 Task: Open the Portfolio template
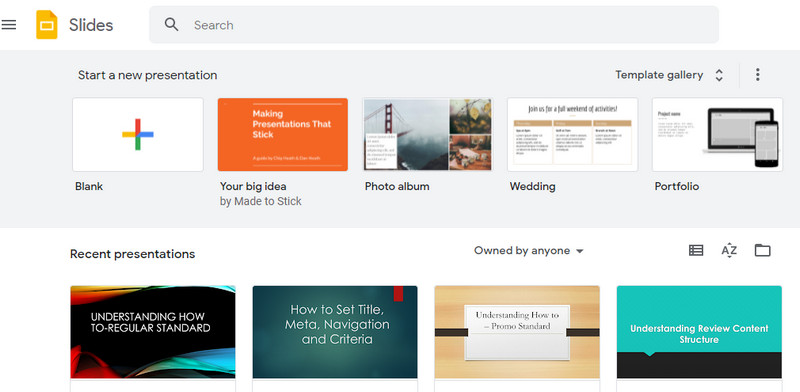[x=717, y=134]
